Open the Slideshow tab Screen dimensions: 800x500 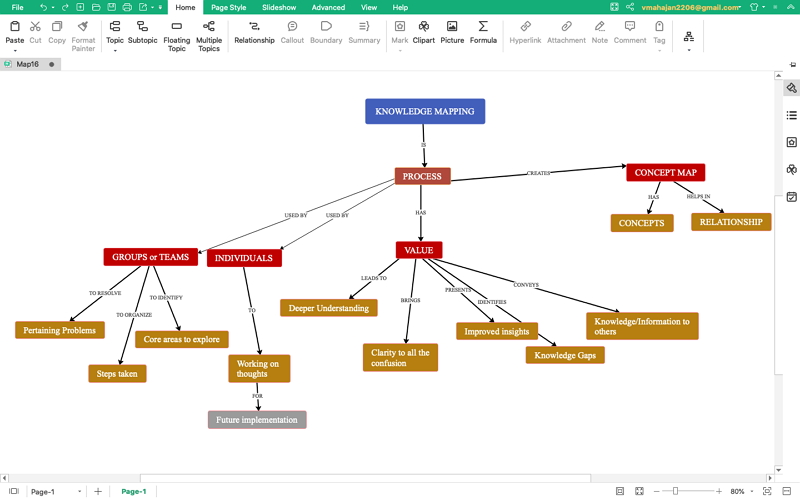(x=279, y=7)
